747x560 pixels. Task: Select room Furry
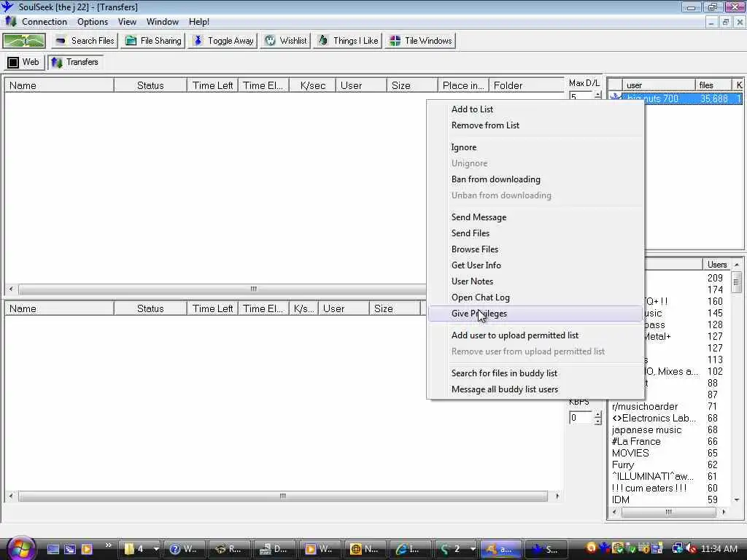[x=623, y=465]
